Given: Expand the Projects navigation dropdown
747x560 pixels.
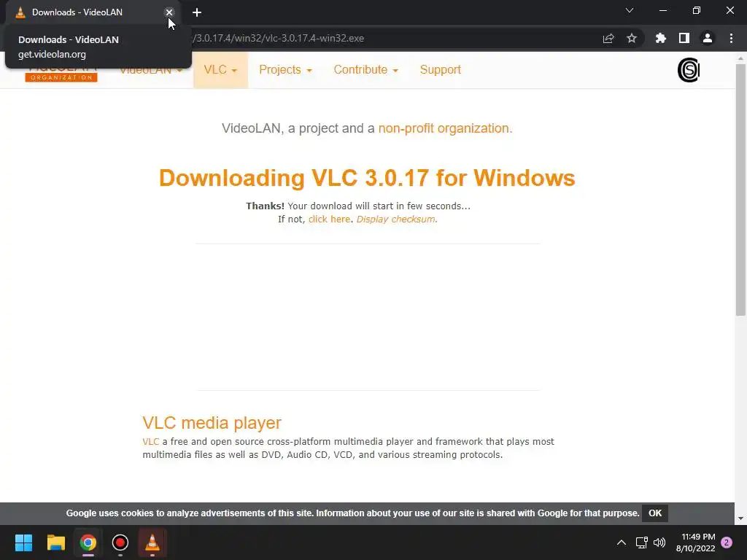Looking at the screenshot, I should pyautogui.click(x=285, y=69).
